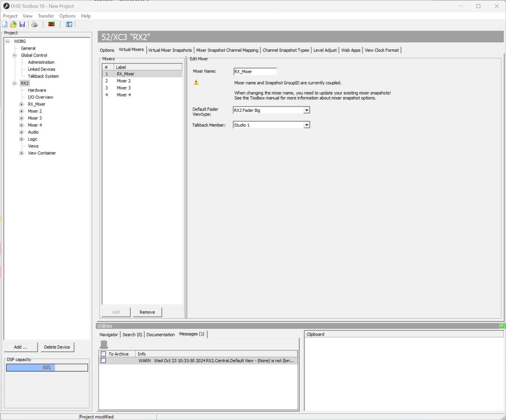506x420 pixels.
Task: Click the green Utilities panel toggle icon
Action: [502, 326]
